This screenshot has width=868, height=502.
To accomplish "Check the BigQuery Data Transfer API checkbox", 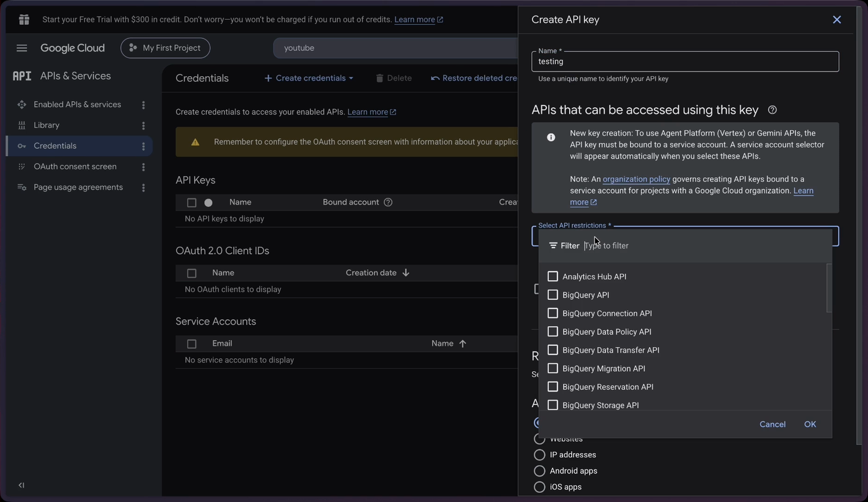I will 552,350.
